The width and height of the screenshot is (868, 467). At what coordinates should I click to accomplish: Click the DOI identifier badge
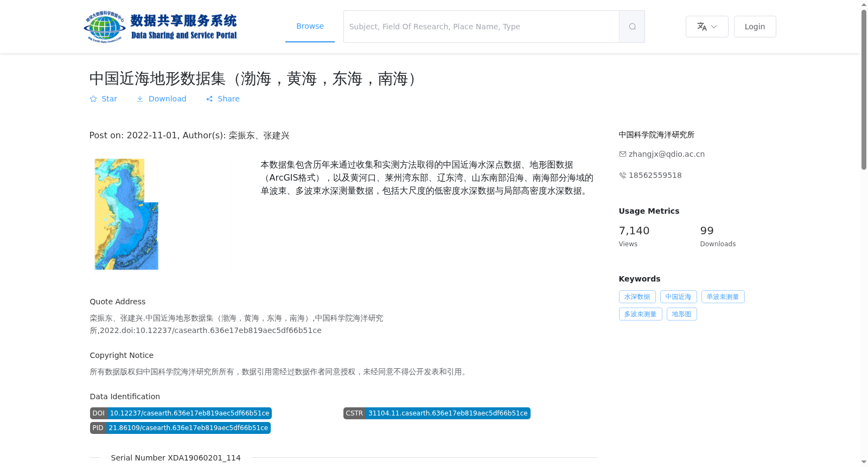coord(181,413)
